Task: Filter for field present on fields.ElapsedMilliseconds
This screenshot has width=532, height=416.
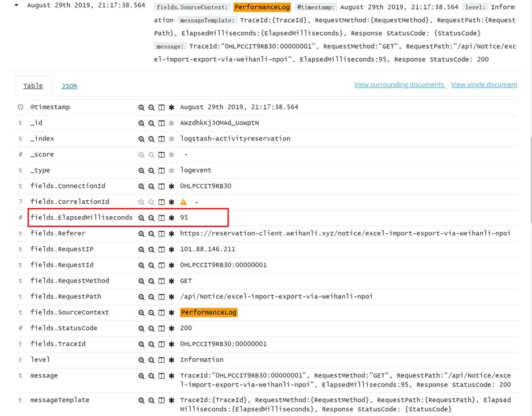Action: 171,218
